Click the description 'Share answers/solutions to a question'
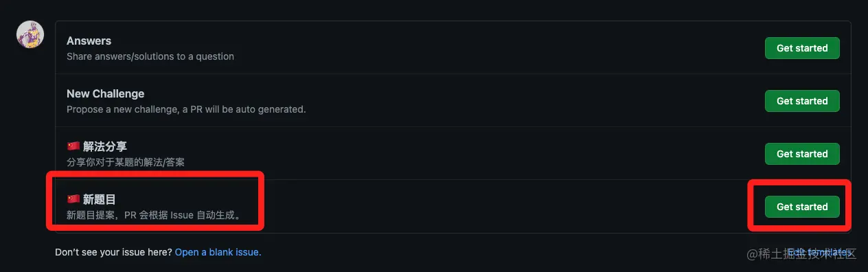868x272 pixels. 150,56
